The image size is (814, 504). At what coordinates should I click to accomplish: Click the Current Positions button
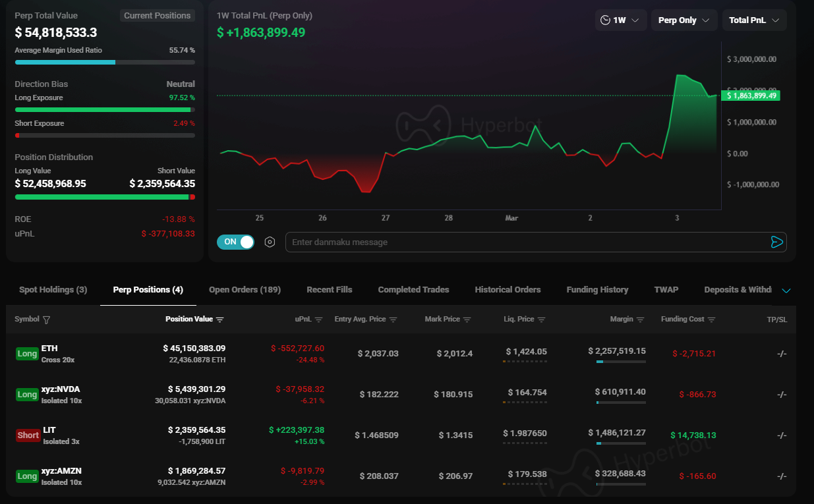pos(157,16)
